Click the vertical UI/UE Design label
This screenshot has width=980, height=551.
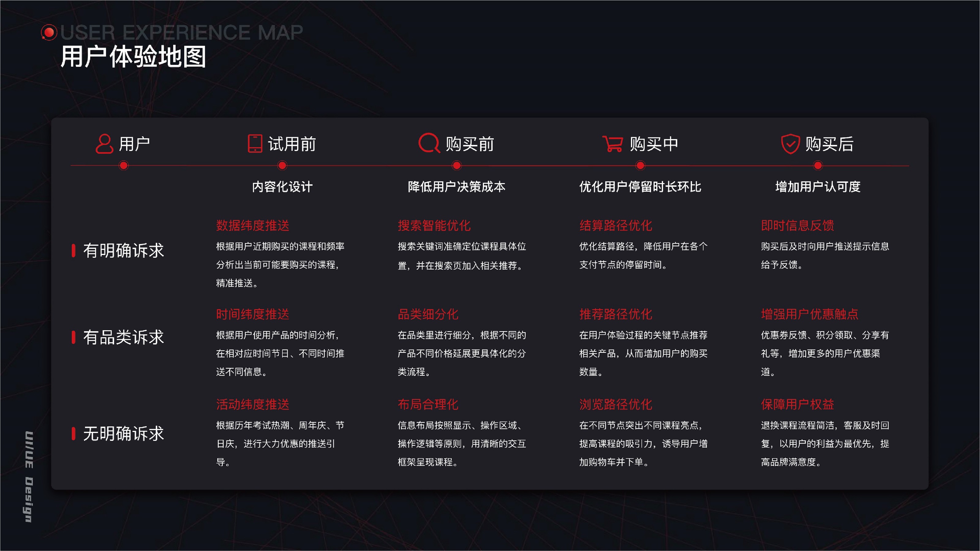pos(29,477)
